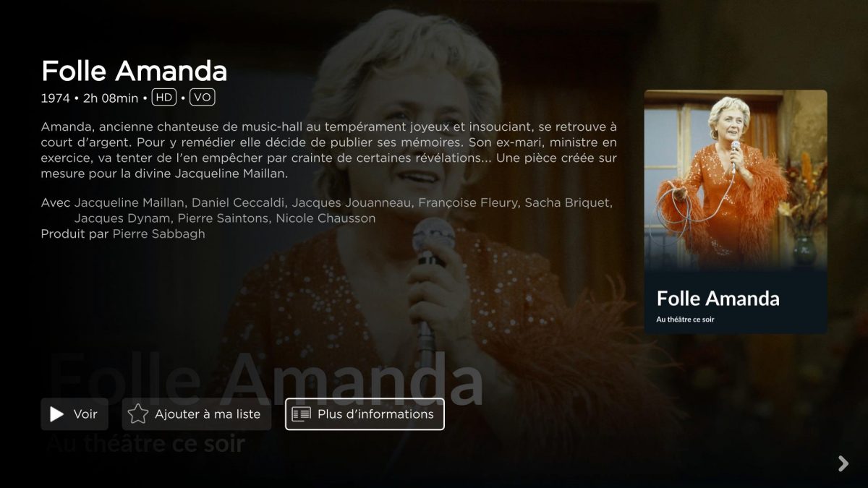Viewport: 868px width, 488px height.
Task: Open the Folle Amanda poster thumbnail
Action: coord(736,212)
